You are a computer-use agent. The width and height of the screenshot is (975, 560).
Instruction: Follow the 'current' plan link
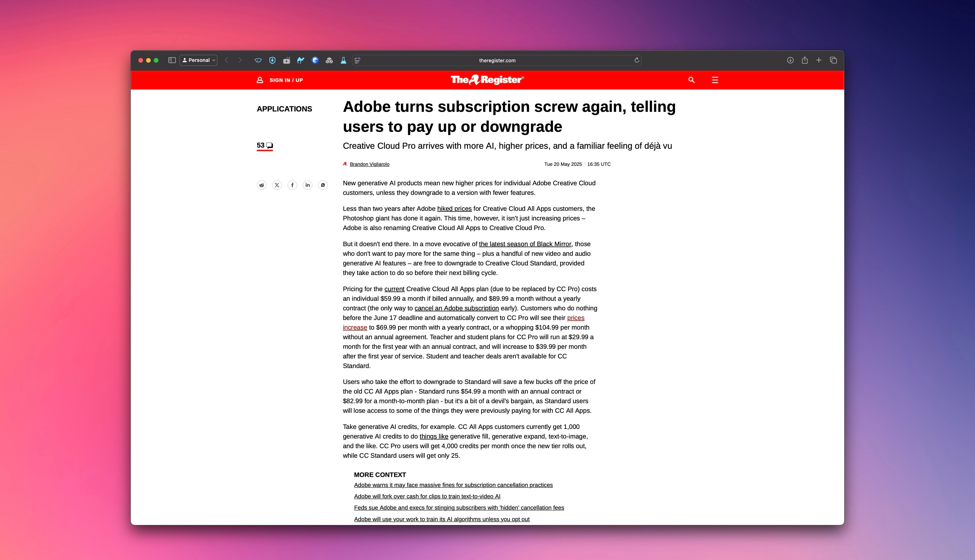pos(394,289)
